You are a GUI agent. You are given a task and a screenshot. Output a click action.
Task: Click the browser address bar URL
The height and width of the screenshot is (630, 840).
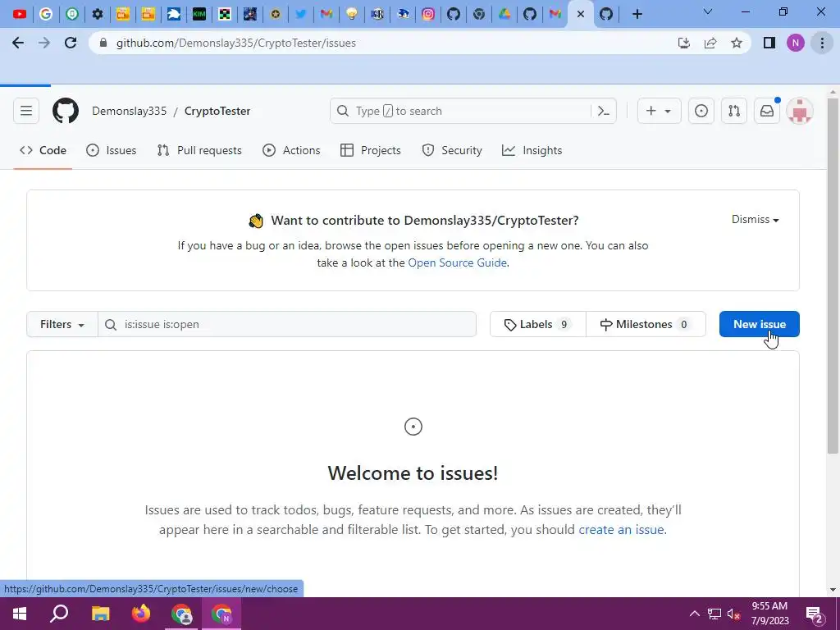click(235, 43)
